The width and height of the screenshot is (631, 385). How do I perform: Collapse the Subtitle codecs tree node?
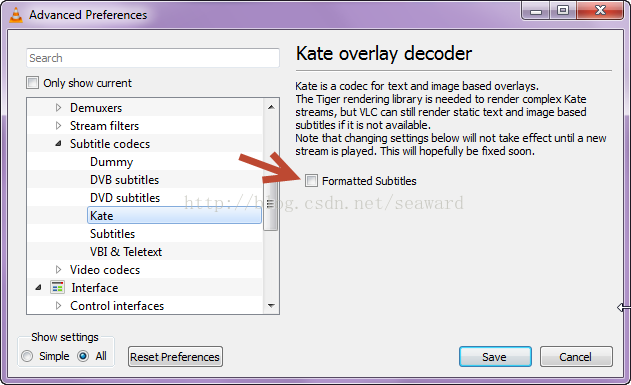click(58, 144)
